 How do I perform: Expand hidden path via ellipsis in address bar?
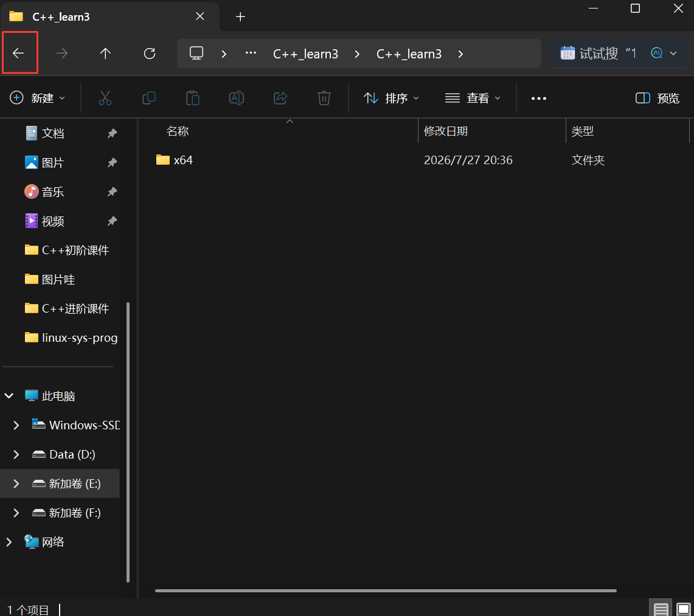[x=251, y=53]
